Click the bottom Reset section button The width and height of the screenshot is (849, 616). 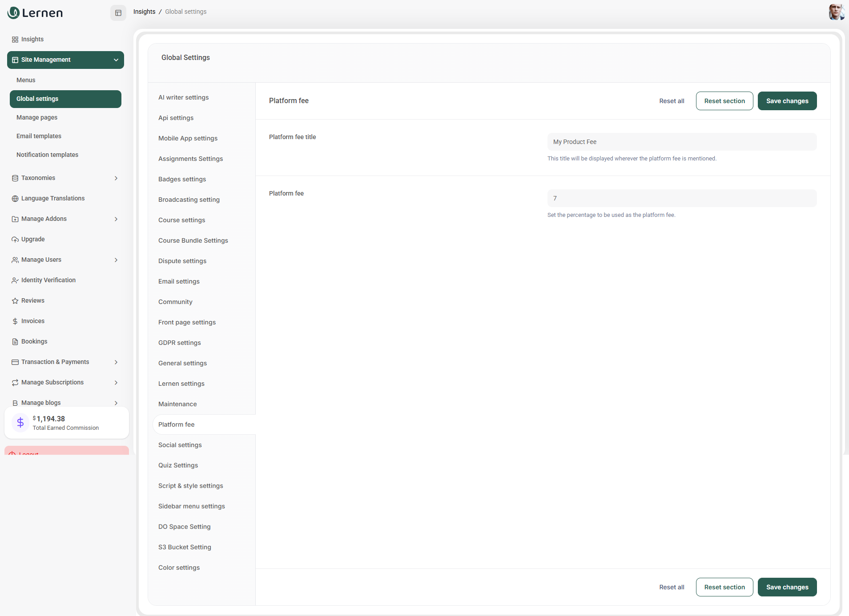pos(724,587)
